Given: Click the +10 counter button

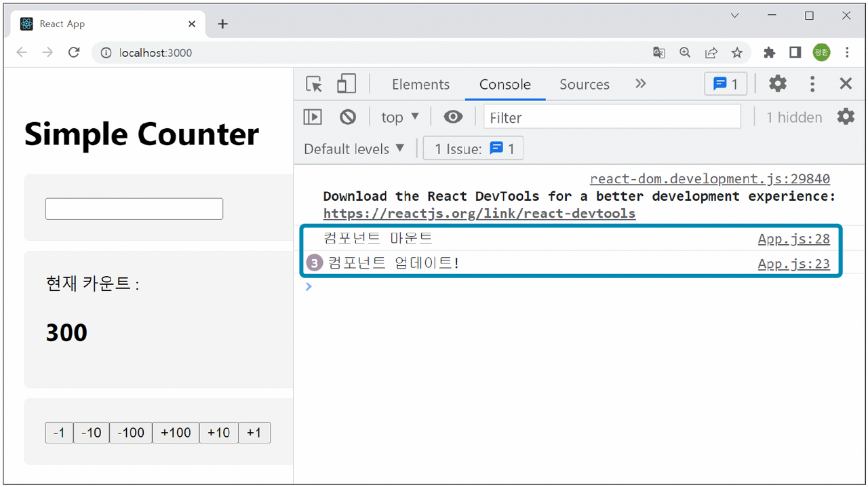Looking at the screenshot, I should [x=218, y=433].
